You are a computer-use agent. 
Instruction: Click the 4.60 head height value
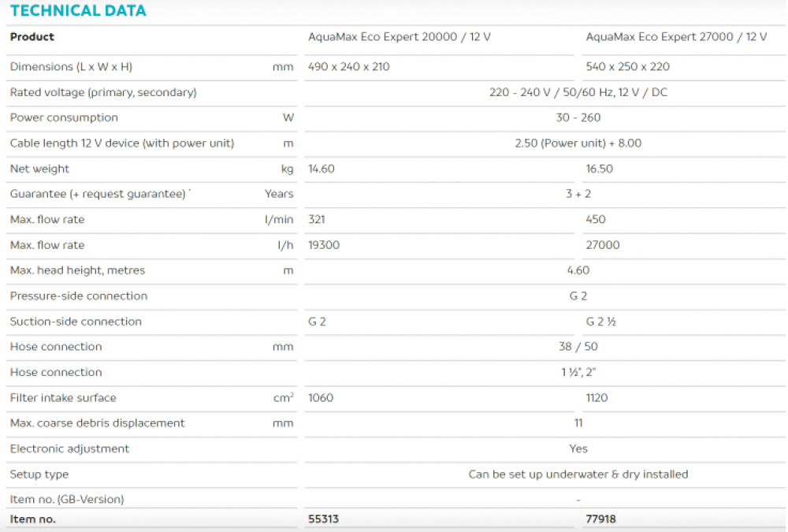pos(578,270)
